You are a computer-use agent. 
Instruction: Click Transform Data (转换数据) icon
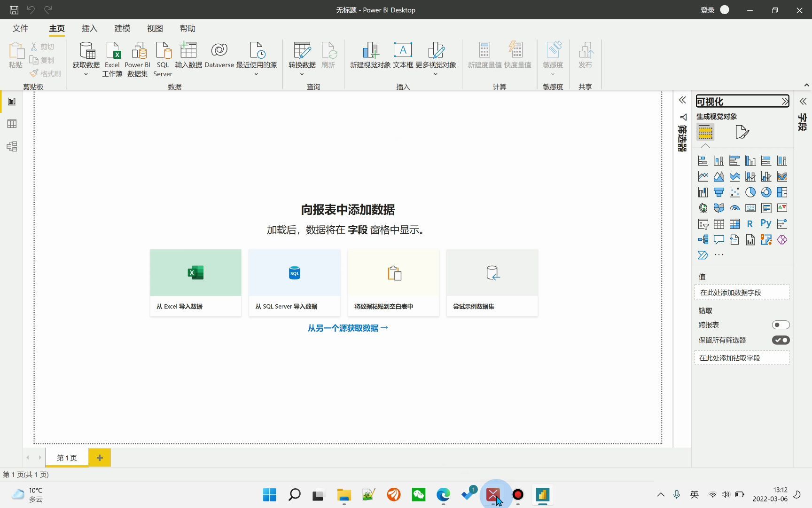click(x=302, y=50)
